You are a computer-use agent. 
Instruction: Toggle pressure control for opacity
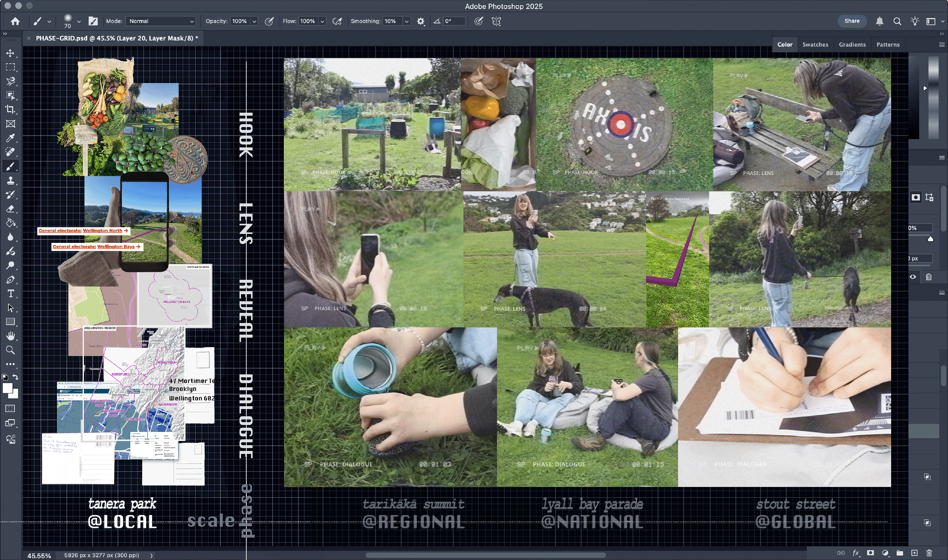pyautogui.click(x=269, y=21)
